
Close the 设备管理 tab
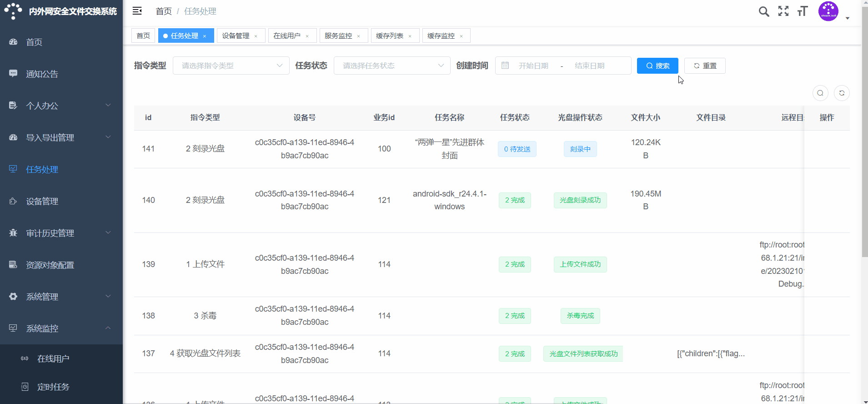[x=256, y=36]
